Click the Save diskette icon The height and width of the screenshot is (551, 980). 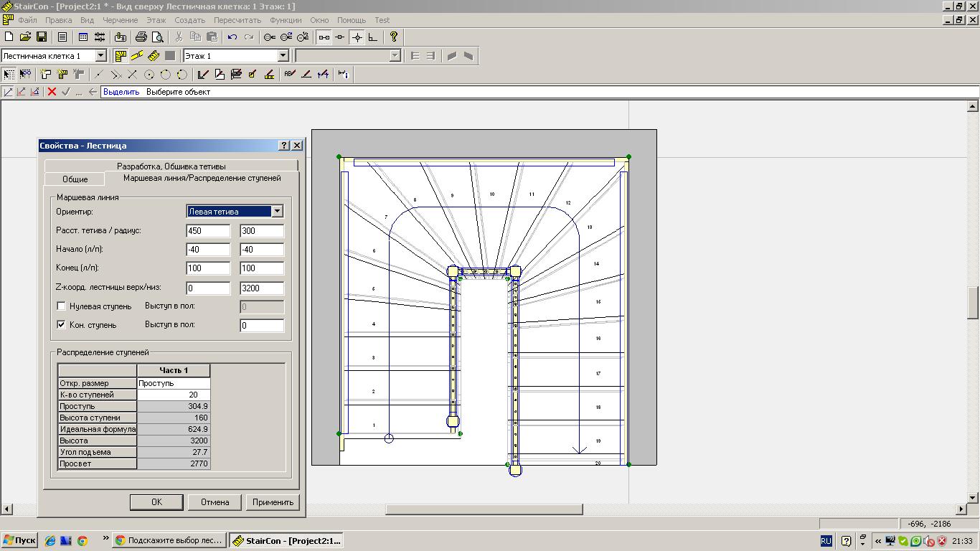point(42,37)
